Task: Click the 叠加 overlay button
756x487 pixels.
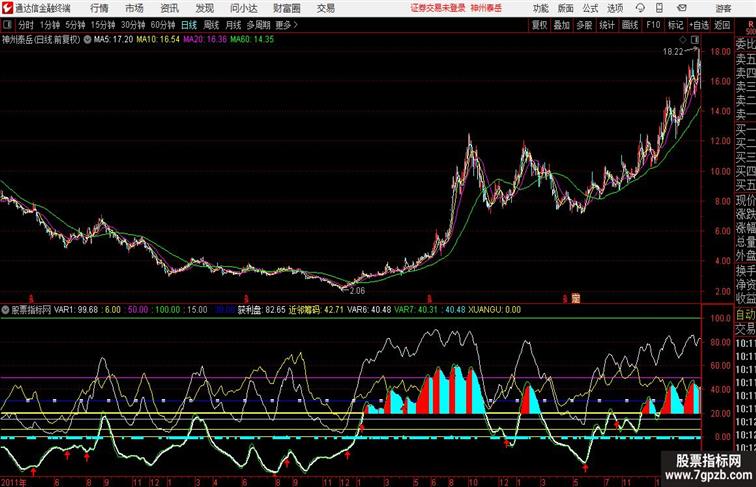Action: (562, 25)
